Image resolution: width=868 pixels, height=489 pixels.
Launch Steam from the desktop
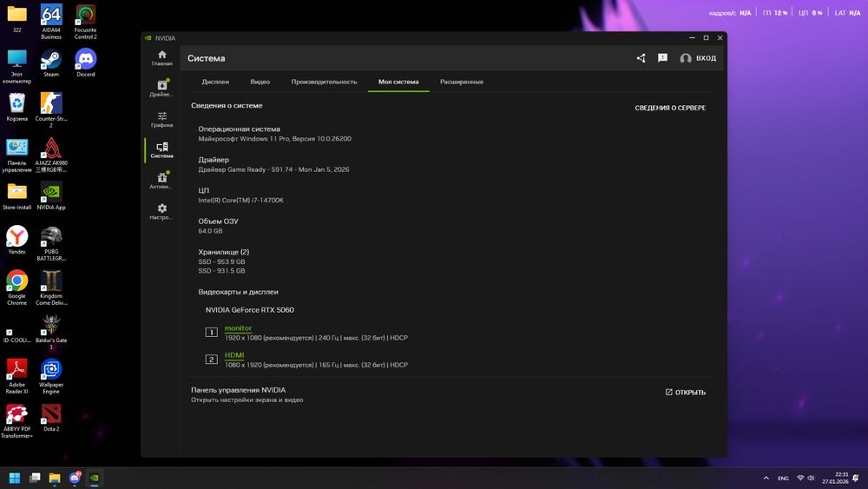(51, 63)
